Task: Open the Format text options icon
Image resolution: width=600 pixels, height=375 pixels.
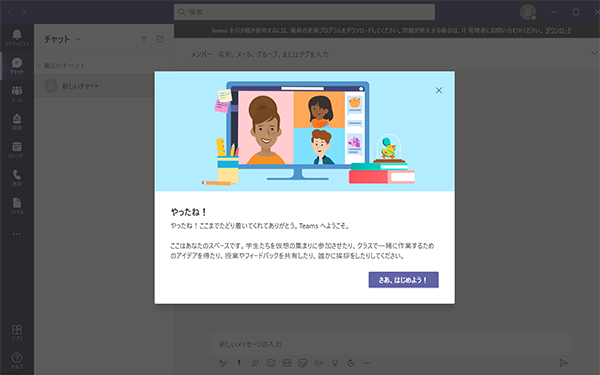Action: [x=223, y=362]
